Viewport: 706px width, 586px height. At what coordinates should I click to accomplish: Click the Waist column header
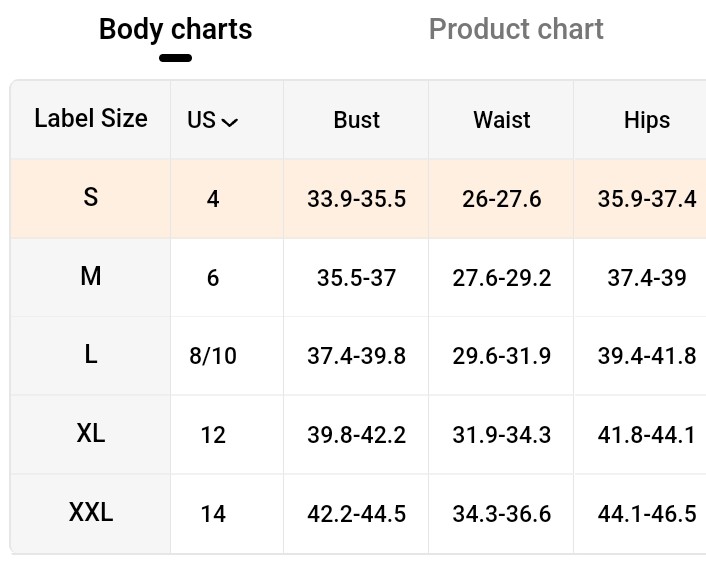click(501, 120)
